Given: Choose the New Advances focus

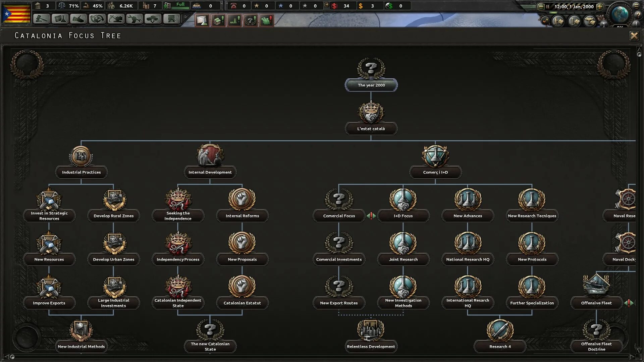Looking at the screenshot, I should pos(468,205).
